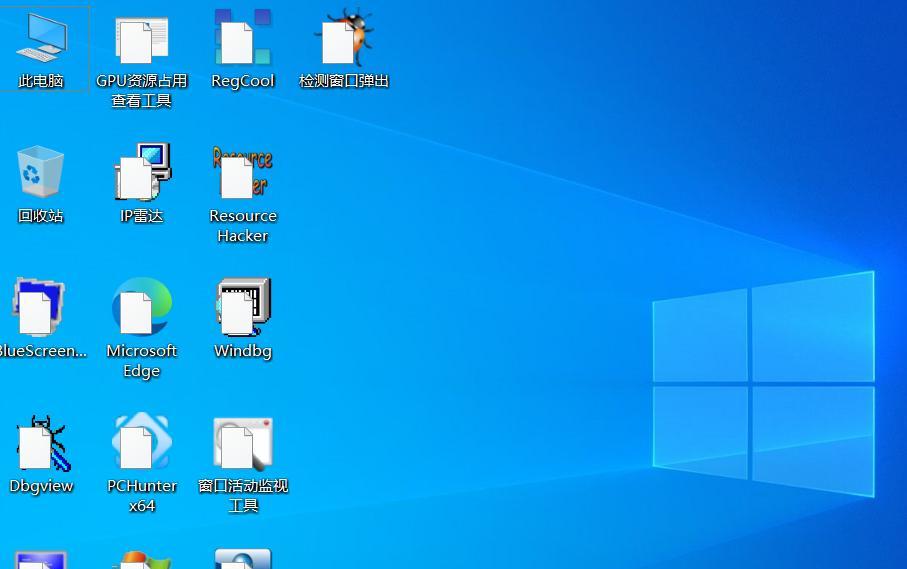Select the Microsoft Edge desktop icon

click(142, 306)
